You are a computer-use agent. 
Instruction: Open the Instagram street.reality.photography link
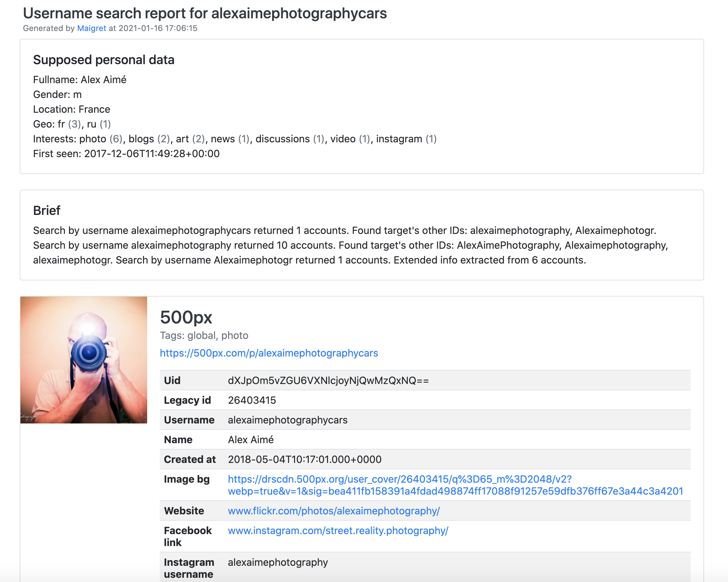point(338,531)
